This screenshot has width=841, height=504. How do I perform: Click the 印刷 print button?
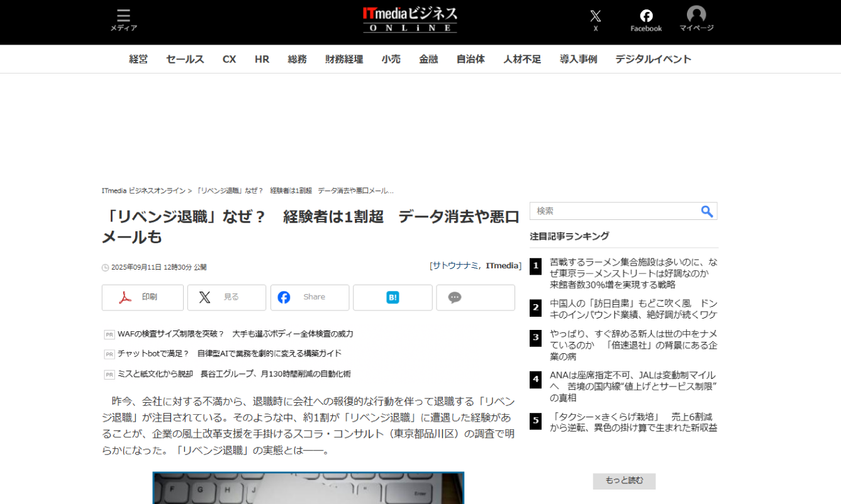(x=143, y=297)
